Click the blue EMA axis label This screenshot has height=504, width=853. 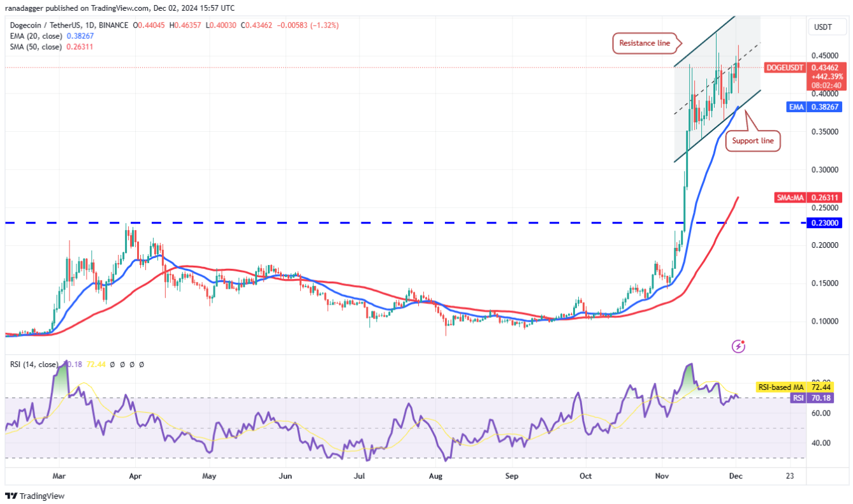pyautogui.click(x=796, y=107)
